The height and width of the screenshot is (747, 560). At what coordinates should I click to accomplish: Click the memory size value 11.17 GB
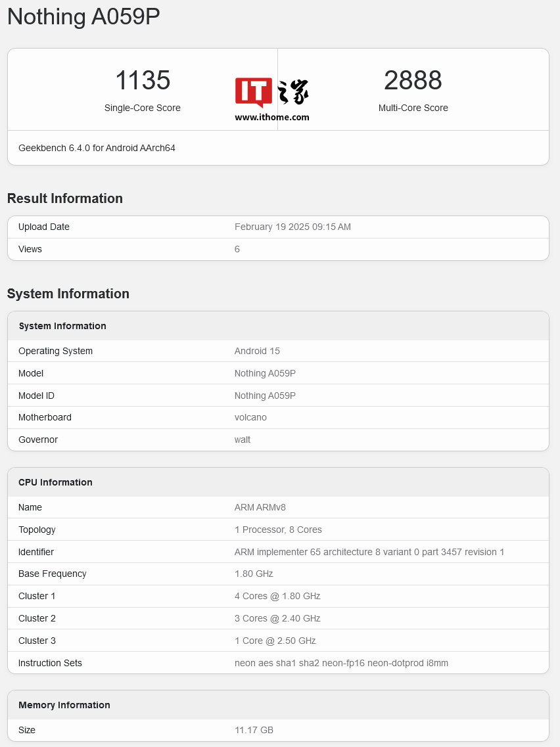point(254,730)
